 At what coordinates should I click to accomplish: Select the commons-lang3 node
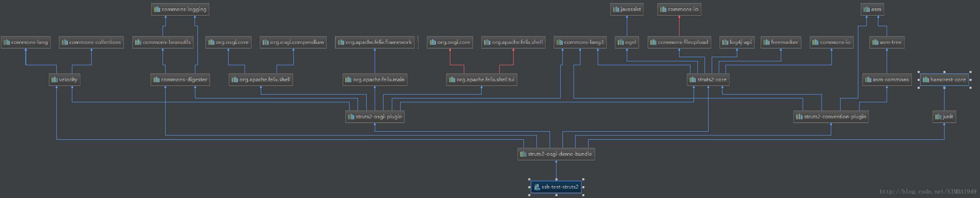[x=580, y=42]
